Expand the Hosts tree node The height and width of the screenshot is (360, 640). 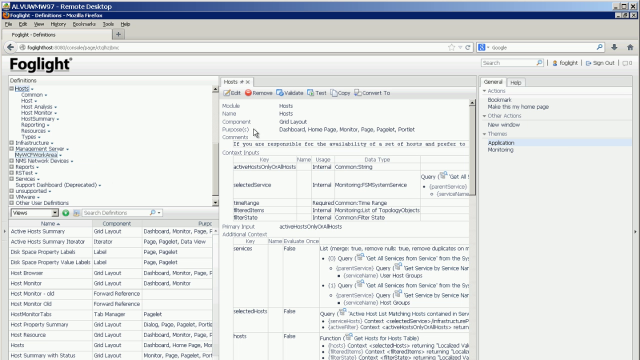tap(12, 89)
